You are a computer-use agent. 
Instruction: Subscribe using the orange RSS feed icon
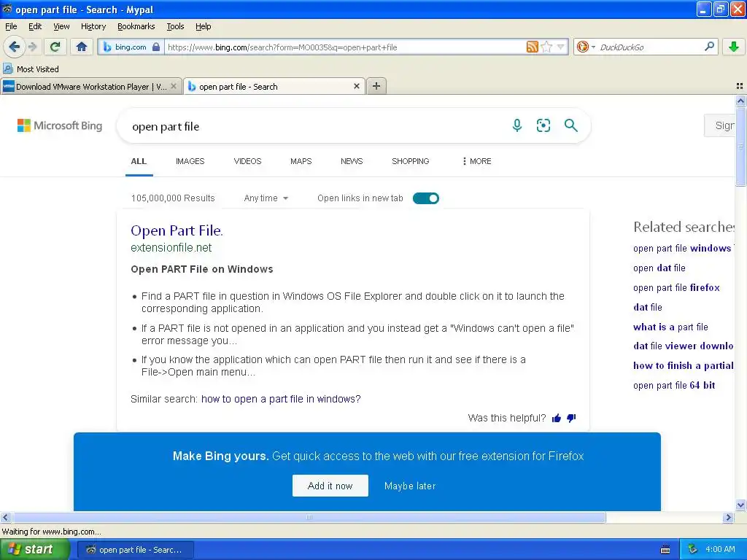(x=532, y=47)
